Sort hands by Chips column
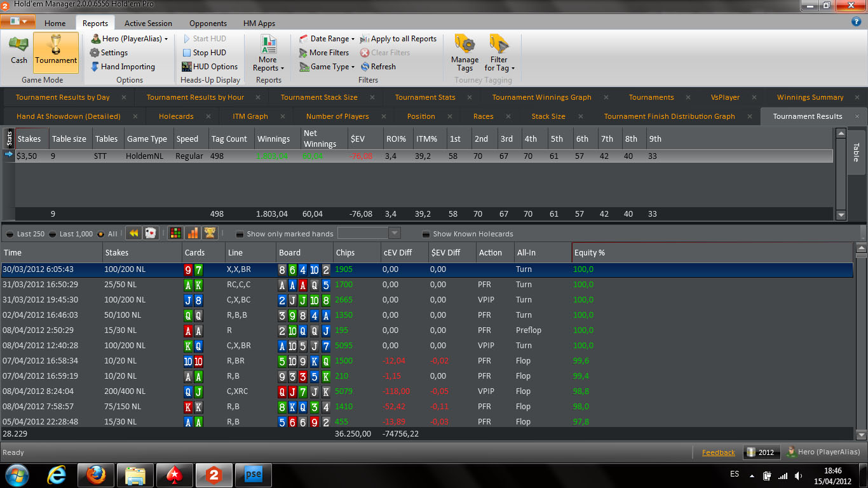 pos(356,252)
